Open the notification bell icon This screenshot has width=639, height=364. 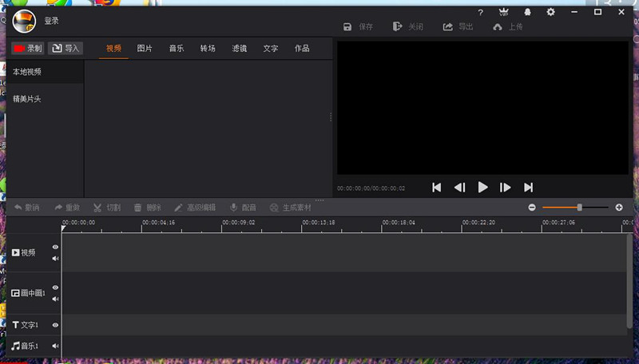click(x=527, y=12)
